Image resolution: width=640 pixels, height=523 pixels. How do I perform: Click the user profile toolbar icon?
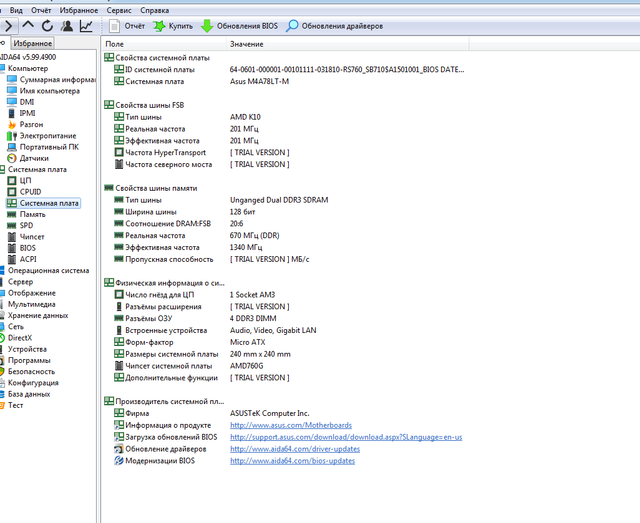click(x=67, y=26)
